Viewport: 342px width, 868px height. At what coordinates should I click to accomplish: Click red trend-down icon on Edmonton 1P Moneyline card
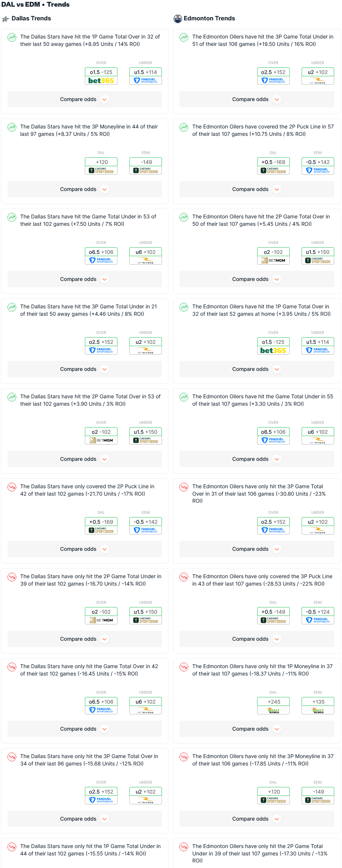coord(184,667)
